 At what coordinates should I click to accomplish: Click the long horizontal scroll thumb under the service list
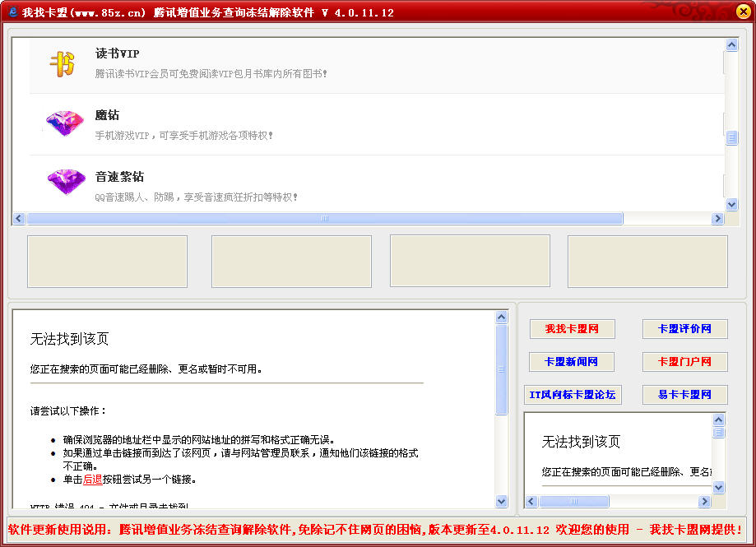pyautogui.click(x=325, y=218)
